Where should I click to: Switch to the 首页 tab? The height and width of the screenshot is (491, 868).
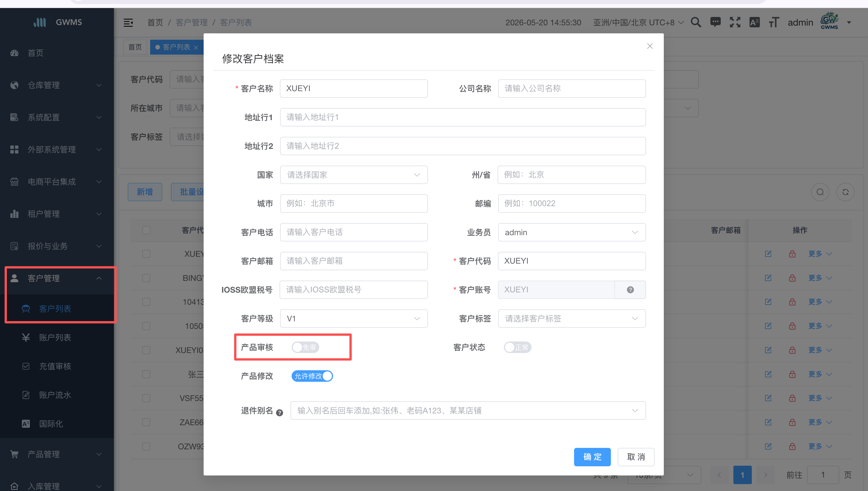[x=135, y=47]
